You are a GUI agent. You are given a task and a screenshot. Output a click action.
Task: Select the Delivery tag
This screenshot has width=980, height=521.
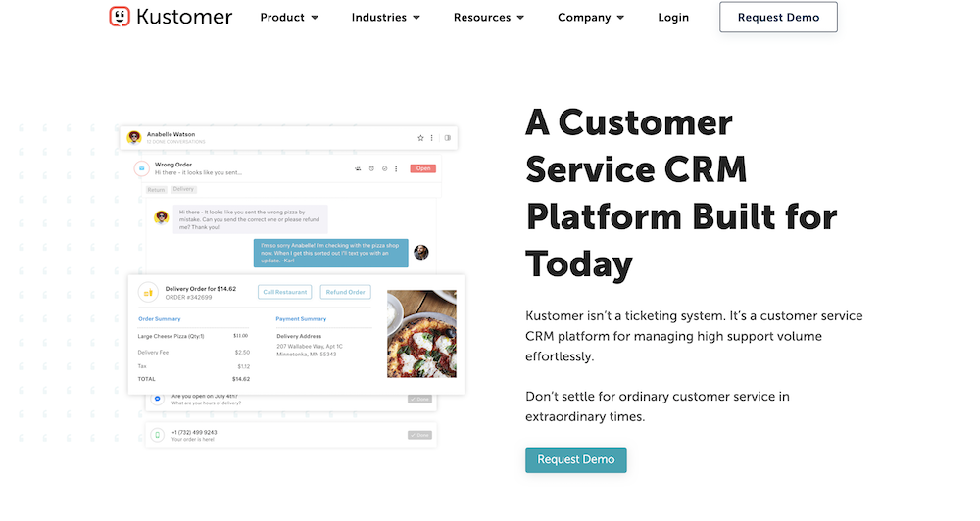pyautogui.click(x=183, y=189)
